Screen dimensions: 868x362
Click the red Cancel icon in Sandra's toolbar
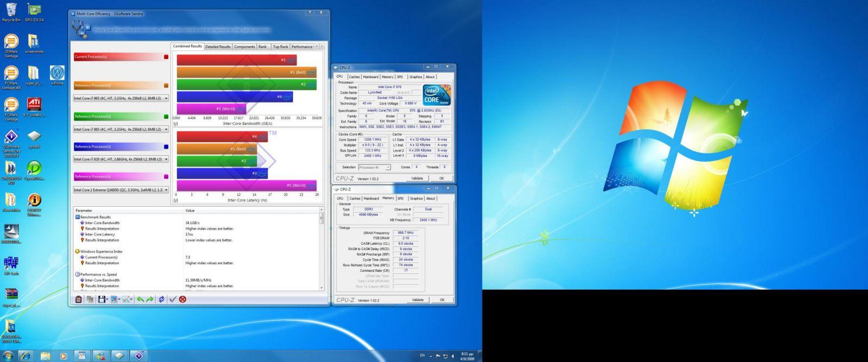(x=182, y=299)
